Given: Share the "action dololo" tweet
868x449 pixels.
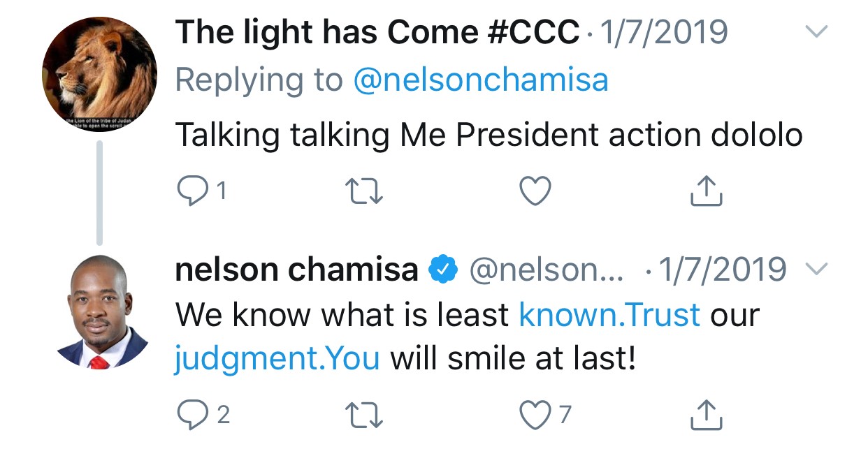Looking at the screenshot, I should [x=706, y=191].
